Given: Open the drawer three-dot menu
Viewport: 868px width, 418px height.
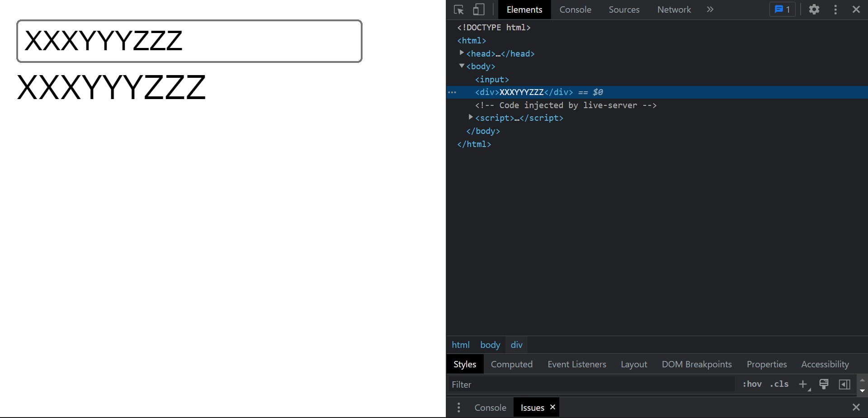Looking at the screenshot, I should [x=459, y=408].
